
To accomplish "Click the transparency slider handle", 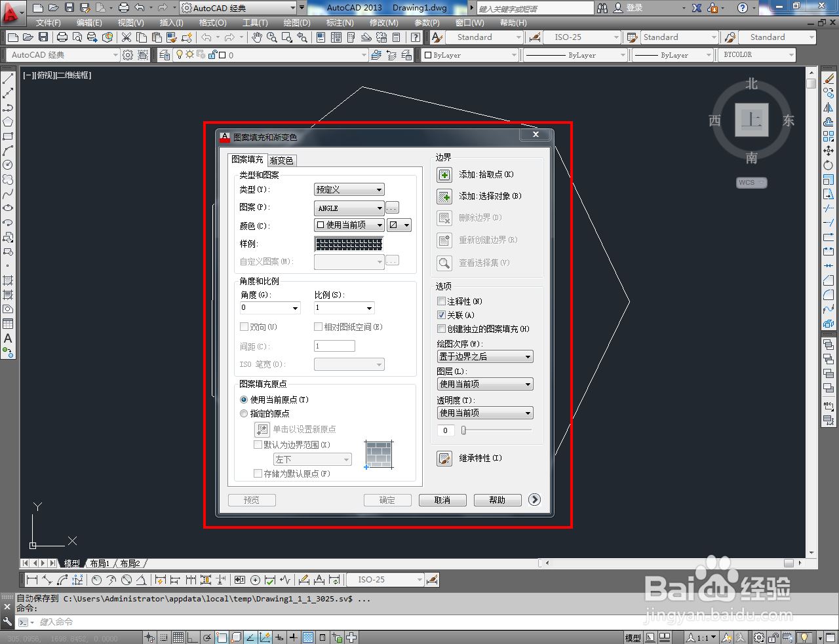I will [x=463, y=430].
